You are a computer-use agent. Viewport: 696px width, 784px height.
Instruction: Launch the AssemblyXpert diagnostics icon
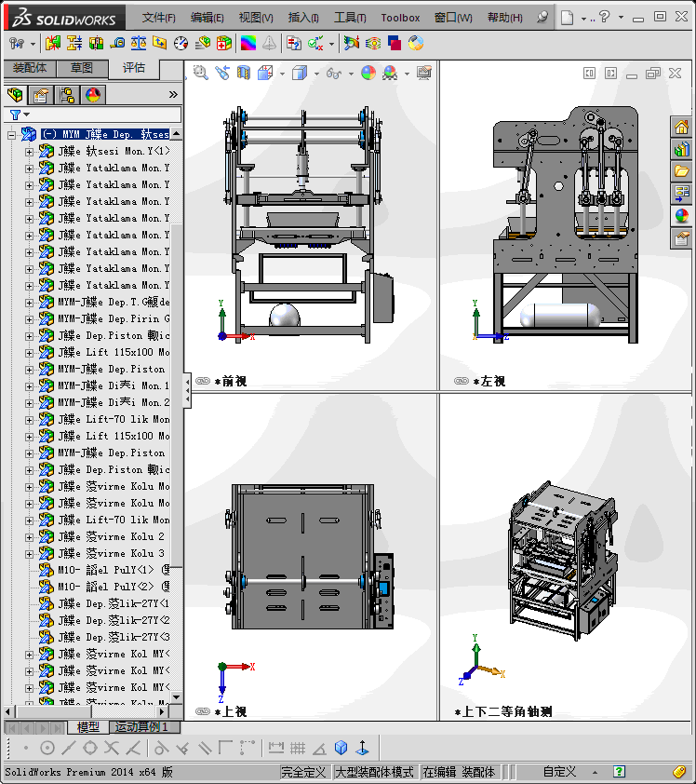[224, 44]
